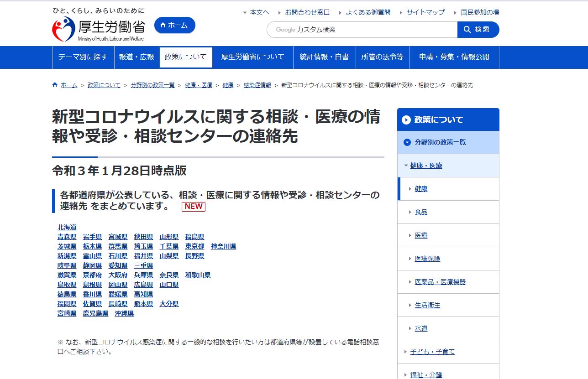Open 京都府 prefecture link
Viewport: 588px width, 379px height.
click(x=93, y=275)
